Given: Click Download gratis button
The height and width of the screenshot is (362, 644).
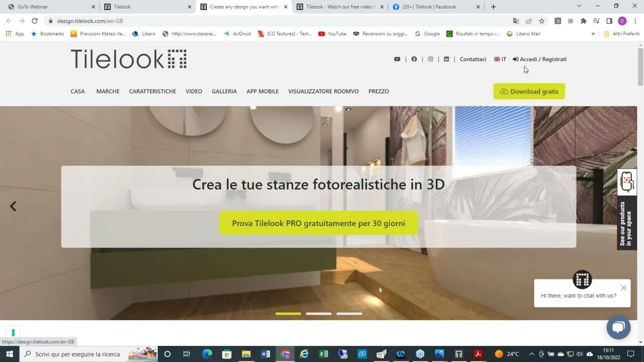Looking at the screenshot, I should click(x=529, y=92).
